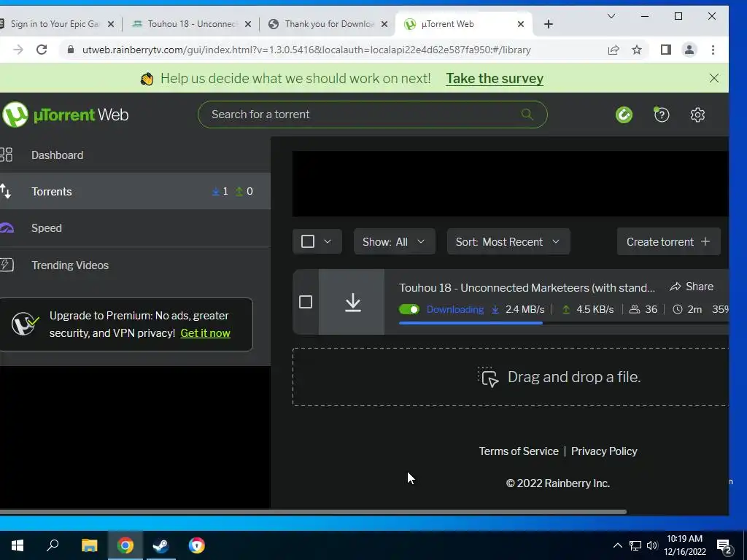Click the Touhou 18 - Unconnected Marketeers title
Screen dimensions: 747x560
[x=527, y=287]
